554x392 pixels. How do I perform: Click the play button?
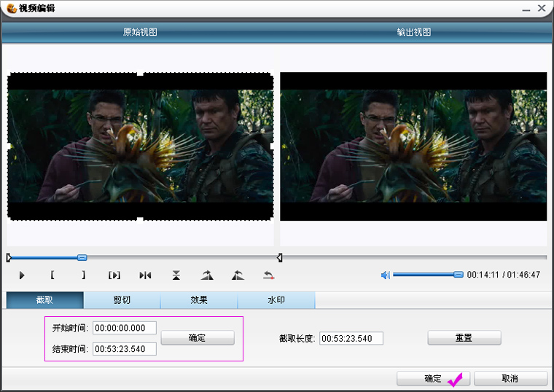pos(22,275)
